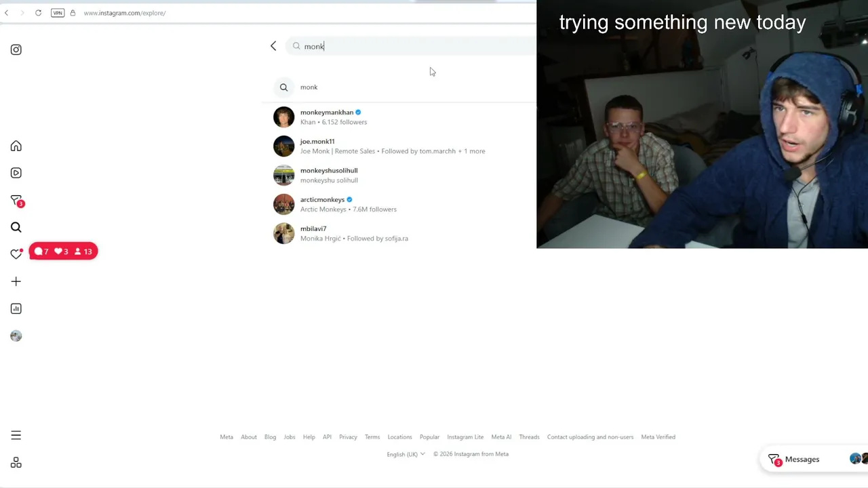Open the Privacy footer link

348,437
